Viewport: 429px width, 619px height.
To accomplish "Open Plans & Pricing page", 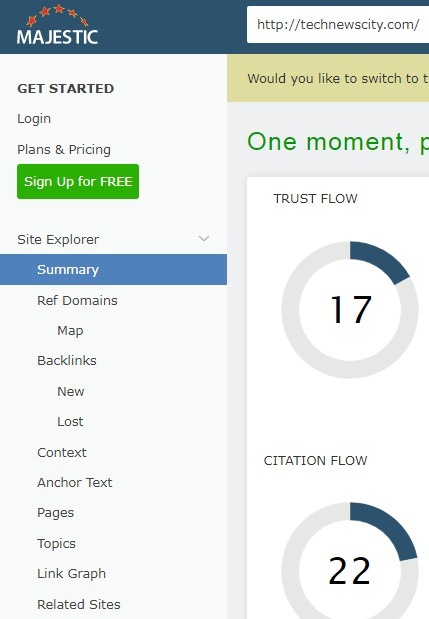I will coord(64,149).
